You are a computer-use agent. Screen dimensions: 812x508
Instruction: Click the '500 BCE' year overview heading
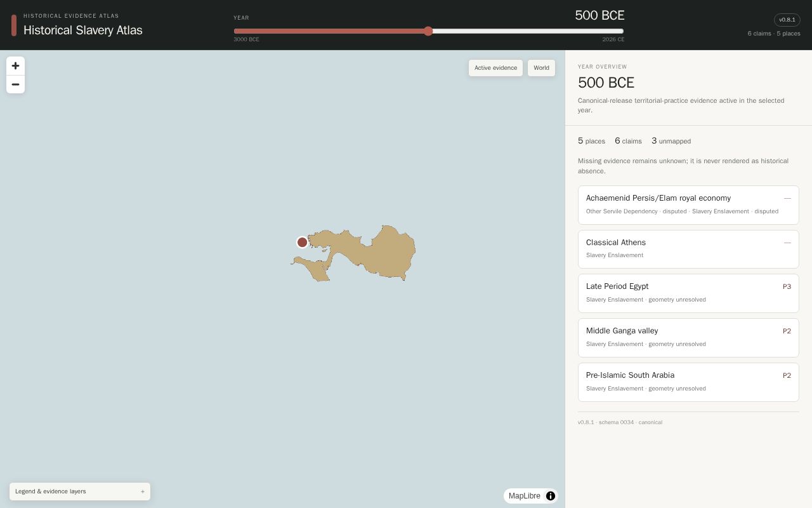[606, 83]
